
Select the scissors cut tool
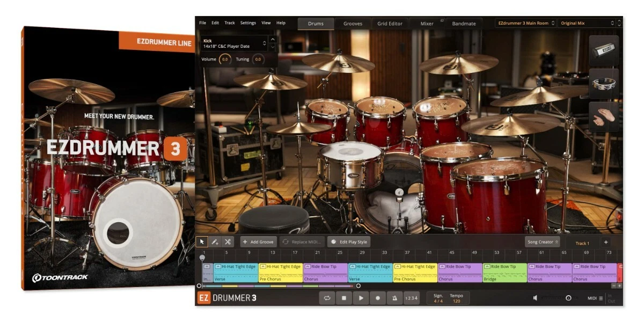[x=228, y=242]
